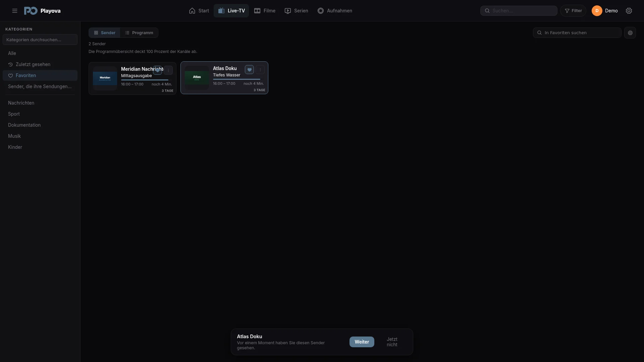Select Nachrichten category
The image size is (644, 362).
(40, 103)
